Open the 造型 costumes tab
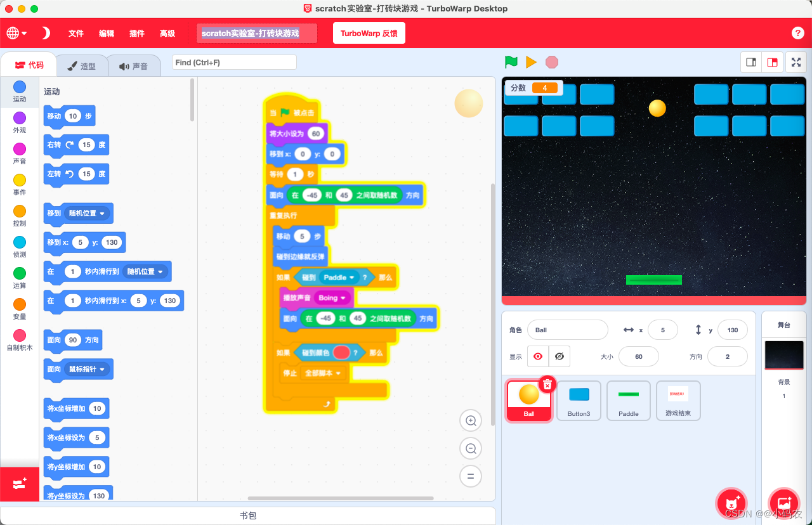Viewport: 812px width, 525px height. coord(82,66)
